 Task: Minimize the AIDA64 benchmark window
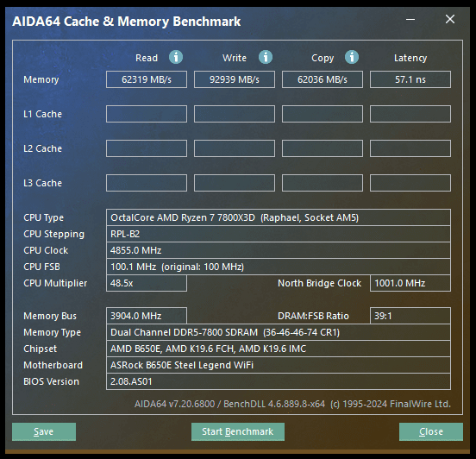410,20
